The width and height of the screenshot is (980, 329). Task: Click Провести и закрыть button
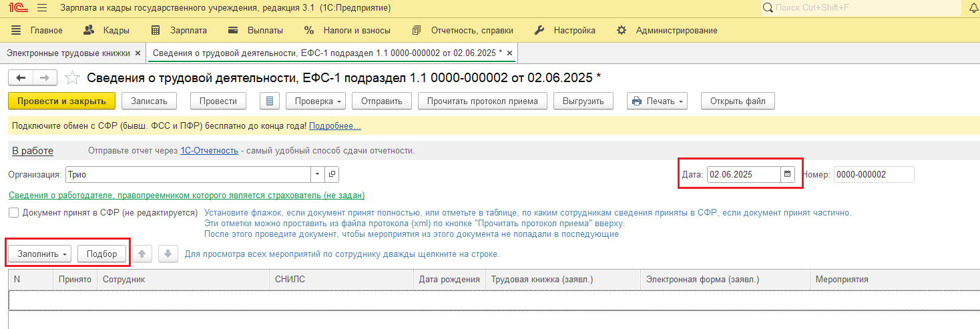point(61,101)
